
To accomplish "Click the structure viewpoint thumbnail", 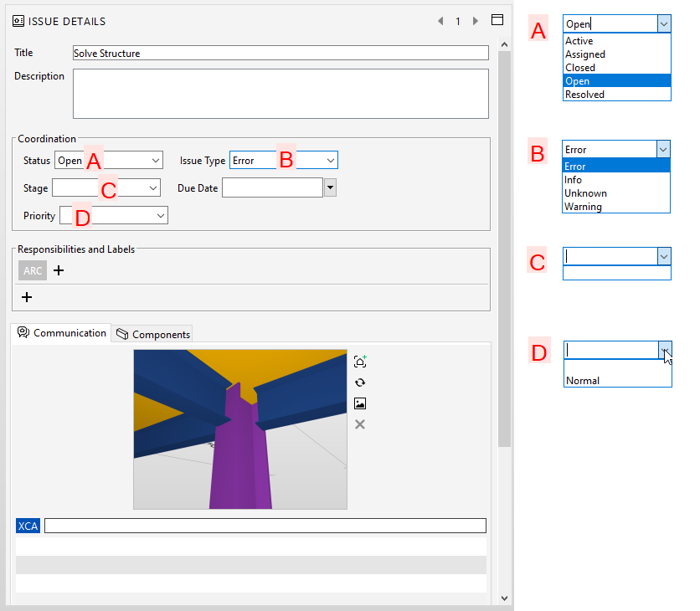I will click(240, 429).
